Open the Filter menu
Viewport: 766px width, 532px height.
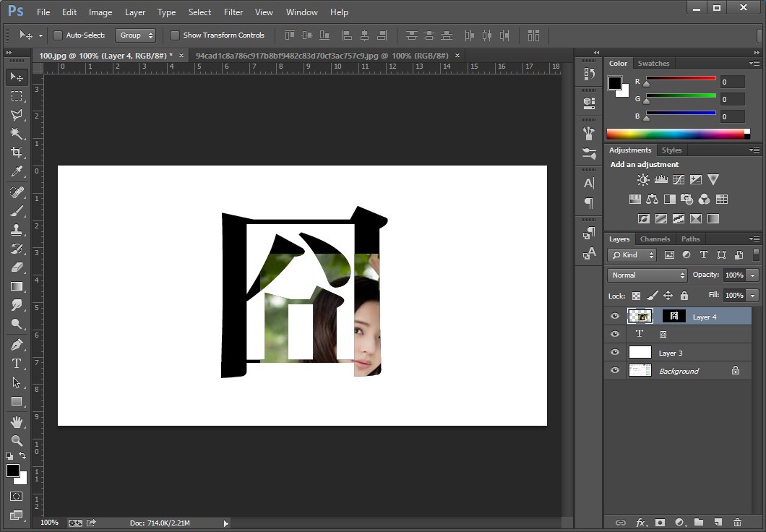tap(233, 12)
